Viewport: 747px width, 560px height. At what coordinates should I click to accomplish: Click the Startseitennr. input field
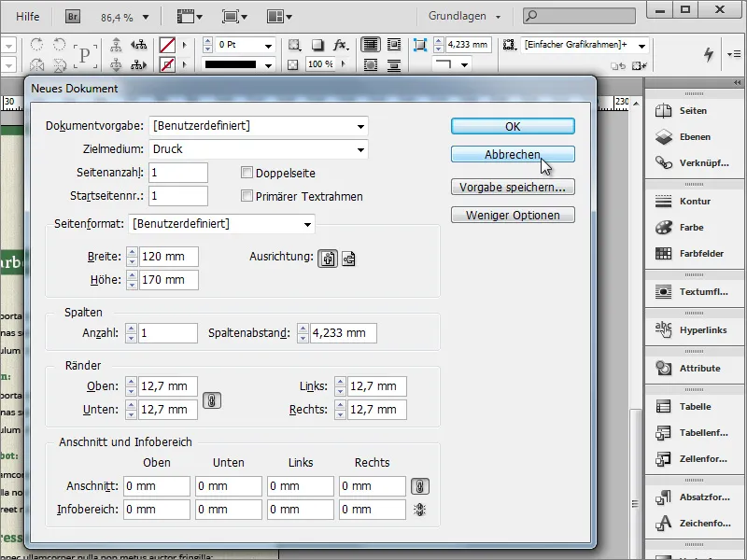178,196
